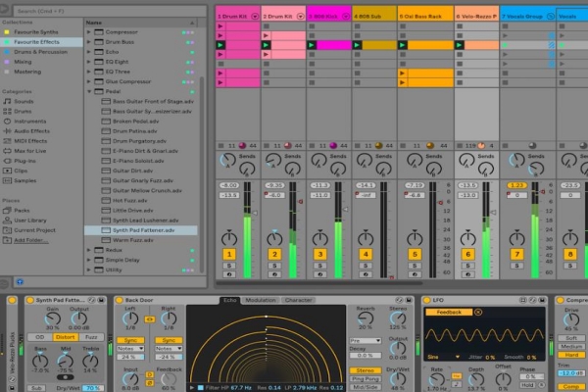The image size is (588, 392).
Task: Switch to the Echo tab
Action: click(230, 300)
